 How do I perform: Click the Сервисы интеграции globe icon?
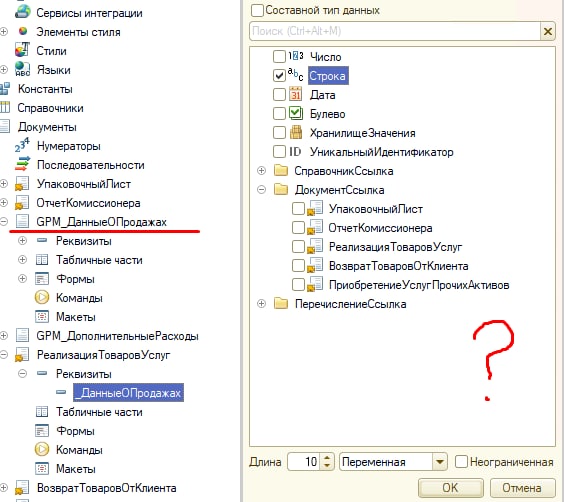click(x=22, y=12)
